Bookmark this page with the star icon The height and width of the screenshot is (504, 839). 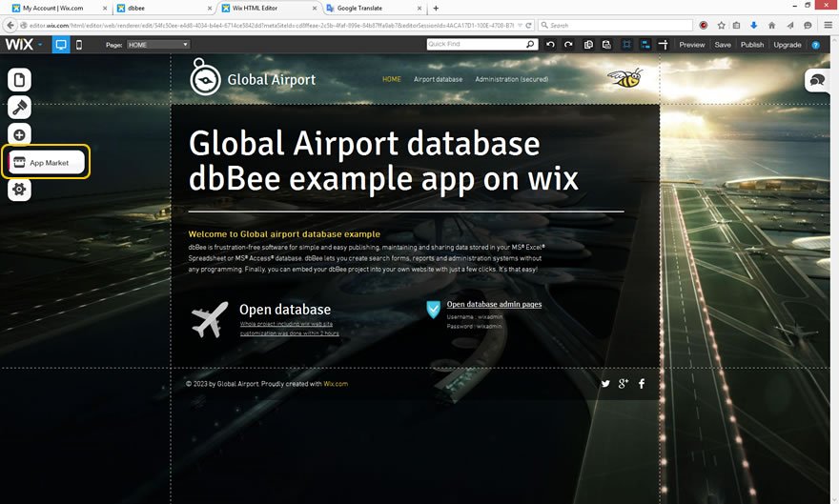click(721, 25)
